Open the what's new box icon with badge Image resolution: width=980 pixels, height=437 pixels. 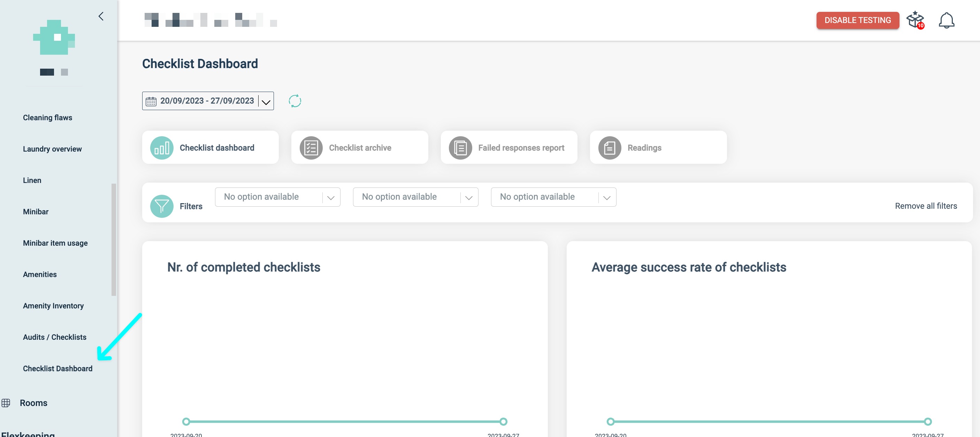915,20
